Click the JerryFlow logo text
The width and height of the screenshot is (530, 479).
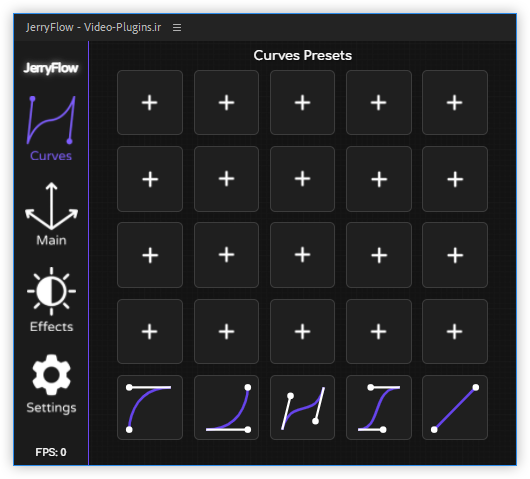click(x=51, y=68)
